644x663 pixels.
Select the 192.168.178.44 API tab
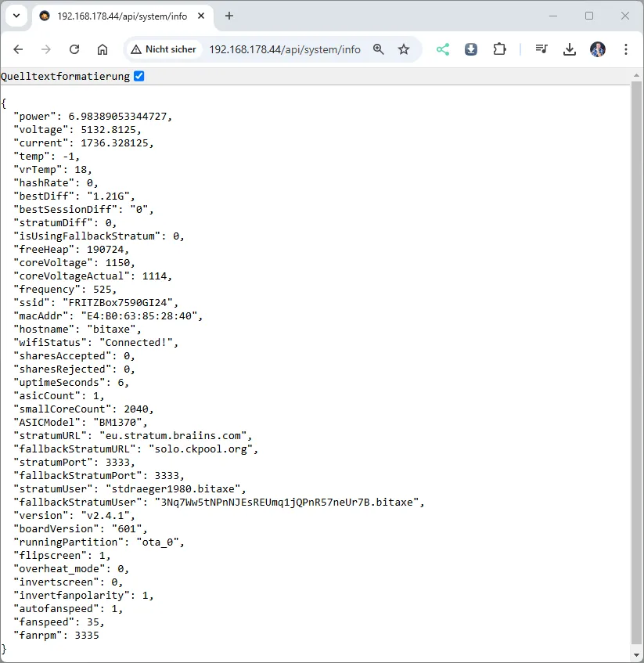coord(110,16)
